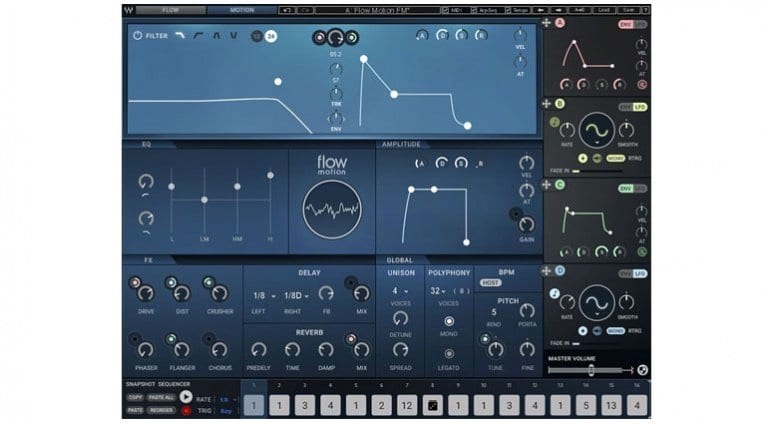
Task: Switch modulator C ENV/LFO toggle
Action: tap(632, 188)
